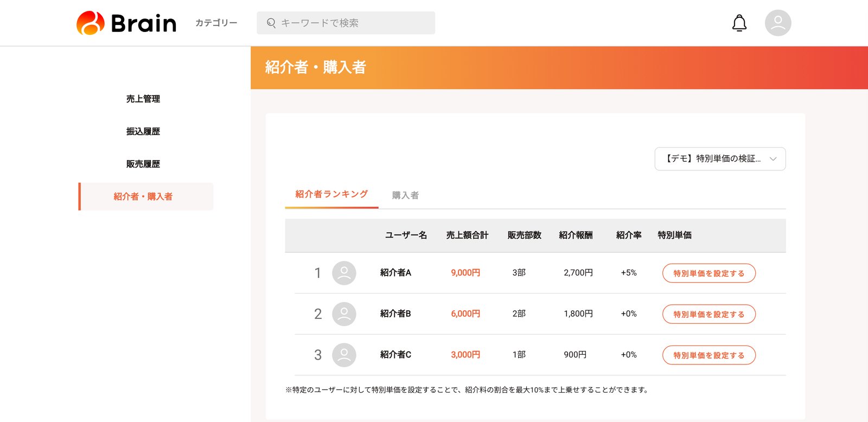Viewport: 868px width, 422px height.
Task: Focus the キーワードで検索 search field
Action: click(346, 23)
